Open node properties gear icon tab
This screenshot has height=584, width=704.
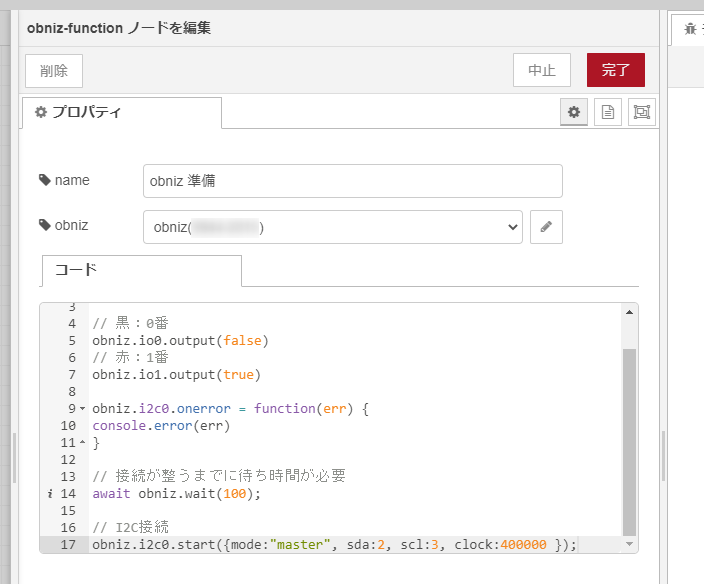[x=573, y=113]
